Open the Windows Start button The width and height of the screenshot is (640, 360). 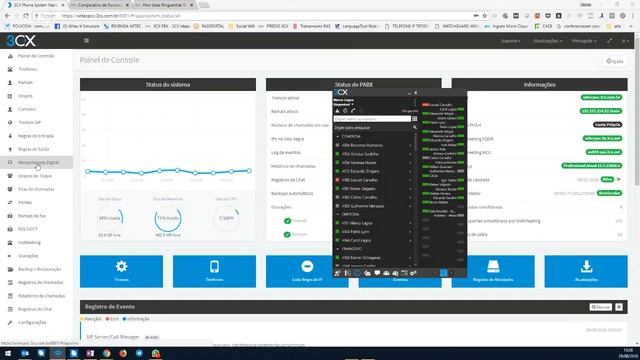pyautogui.click(x=8, y=353)
